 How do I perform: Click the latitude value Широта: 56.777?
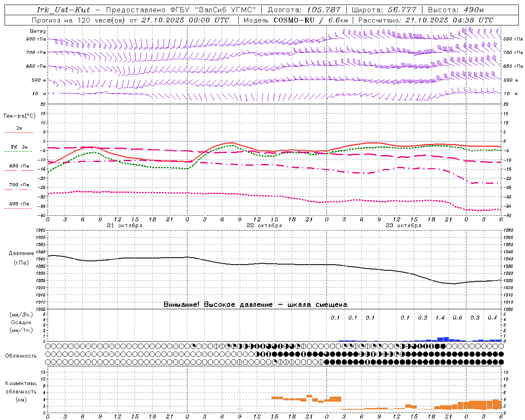[384, 10]
